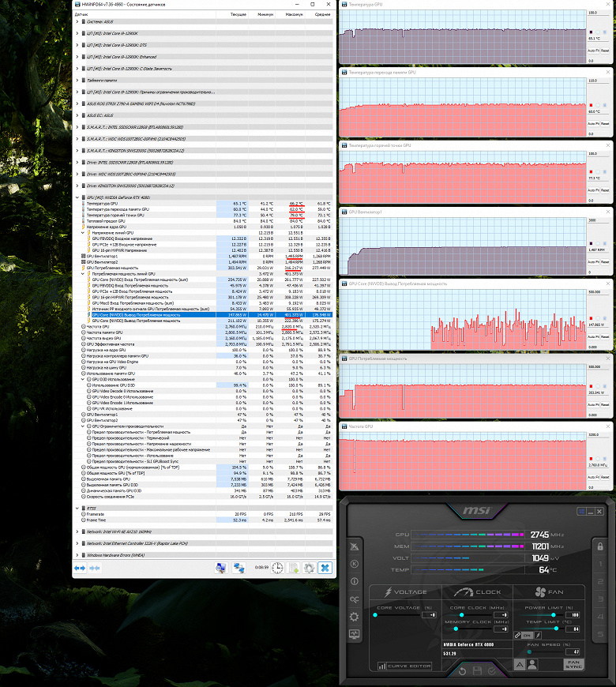Screen dimensions: 616x687
Task: Open Afterburner hardware monitor icon
Action: point(354,634)
